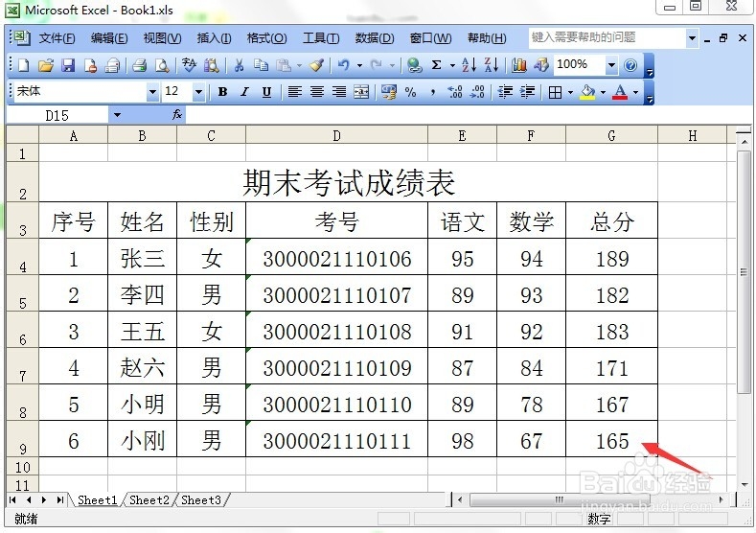The width and height of the screenshot is (756, 533).
Task: Increase the indent
Action: (x=527, y=92)
